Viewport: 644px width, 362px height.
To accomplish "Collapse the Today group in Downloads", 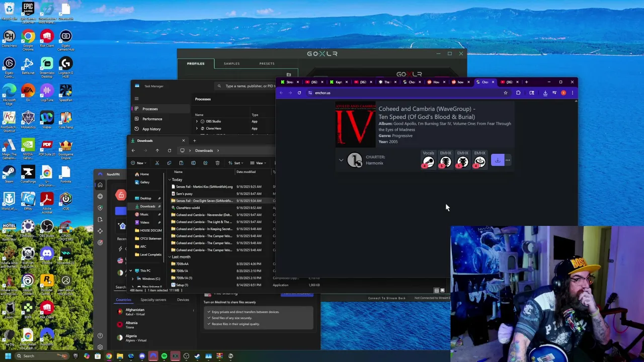I will [170, 179].
